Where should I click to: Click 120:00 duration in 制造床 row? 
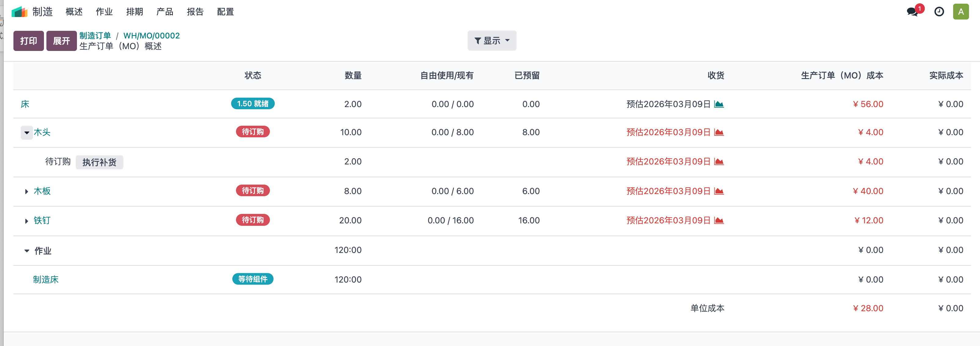coord(348,279)
